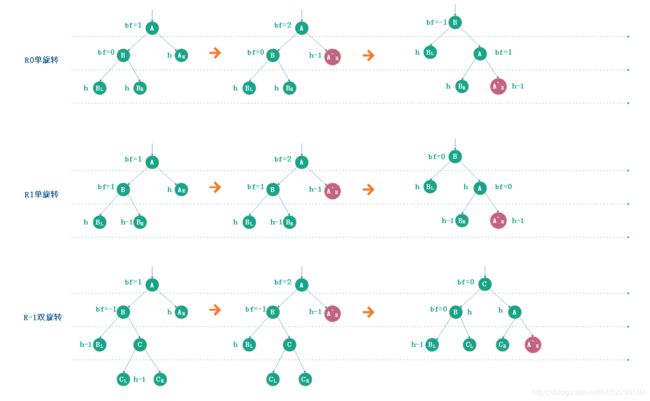This screenshot has width=650, height=401.
Task: Select root node A with bf=1 in first R0 tree
Action: point(152,28)
